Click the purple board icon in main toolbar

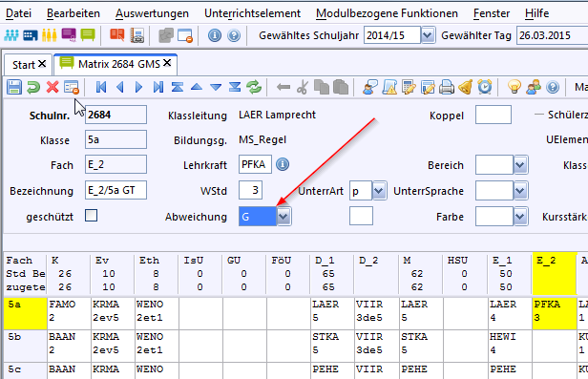pos(69,35)
